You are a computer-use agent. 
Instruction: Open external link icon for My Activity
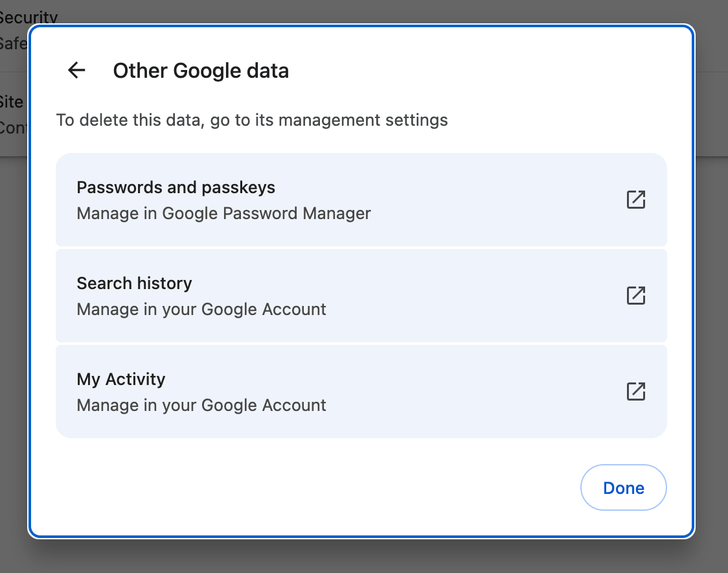click(x=635, y=392)
